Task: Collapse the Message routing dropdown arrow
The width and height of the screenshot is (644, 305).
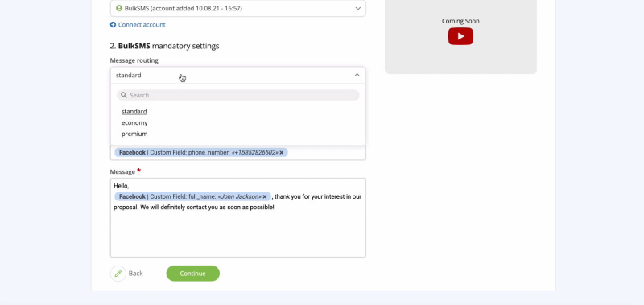Action: (x=357, y=75)
